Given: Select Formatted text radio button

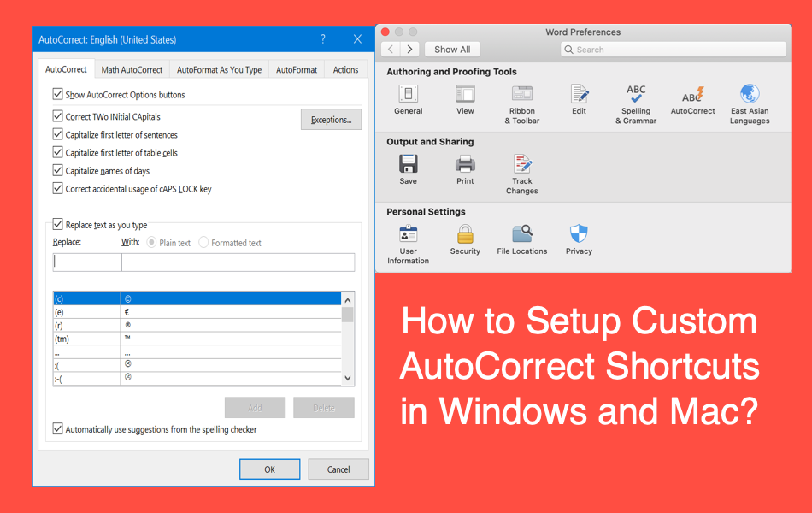Looking at the screenshot, I should click(203, 242).
